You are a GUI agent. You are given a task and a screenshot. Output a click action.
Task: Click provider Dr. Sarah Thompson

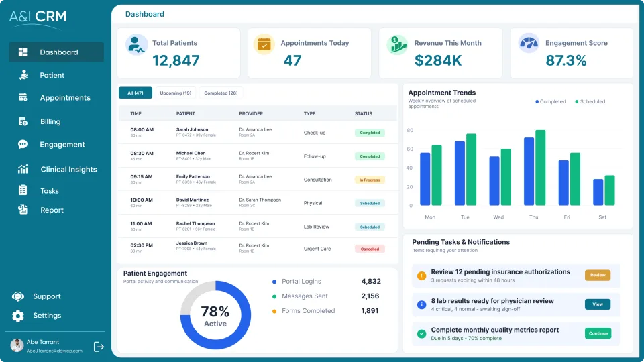pos(260,200)
